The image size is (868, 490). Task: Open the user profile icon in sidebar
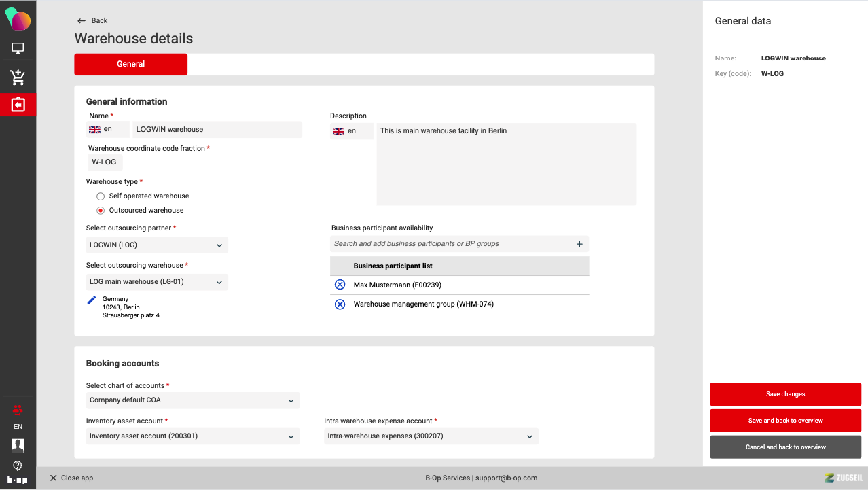(18, 446)
